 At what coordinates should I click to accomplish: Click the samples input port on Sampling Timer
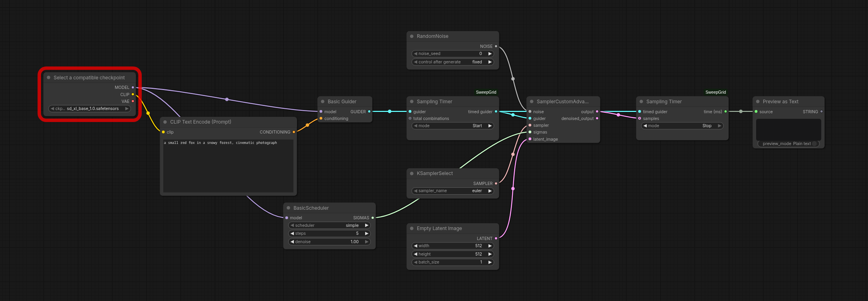click(x=639, y=118)
